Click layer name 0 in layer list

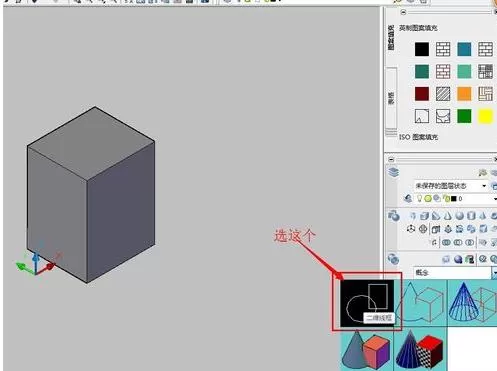pyautogui.click(x=460, y=199)
